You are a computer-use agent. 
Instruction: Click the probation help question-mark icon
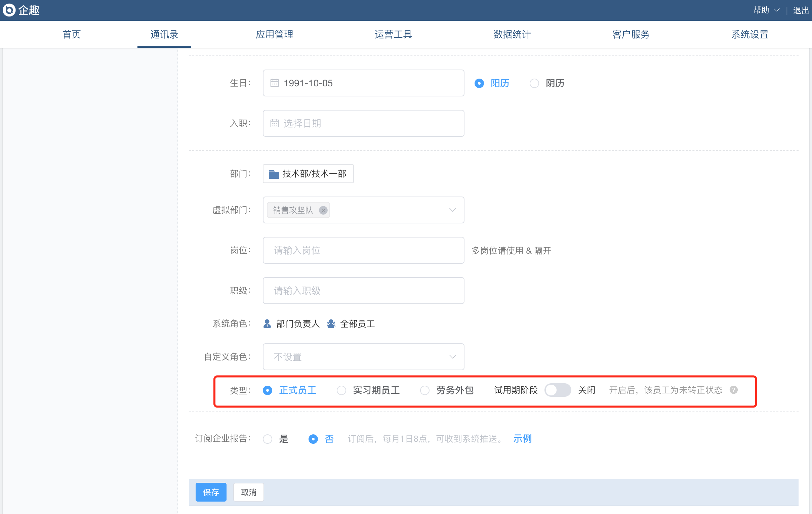(733, 390)
